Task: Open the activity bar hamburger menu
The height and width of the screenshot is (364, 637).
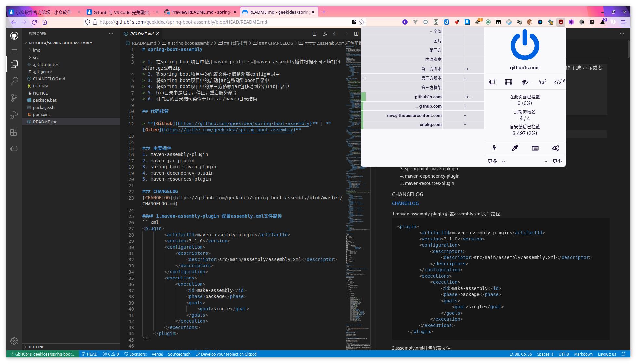Action: tap(14, 51)
